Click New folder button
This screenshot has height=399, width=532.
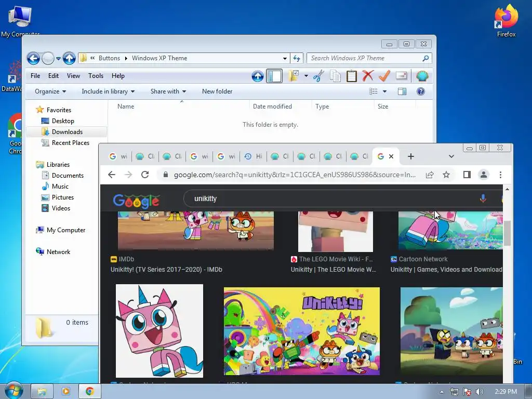(217, 91)
